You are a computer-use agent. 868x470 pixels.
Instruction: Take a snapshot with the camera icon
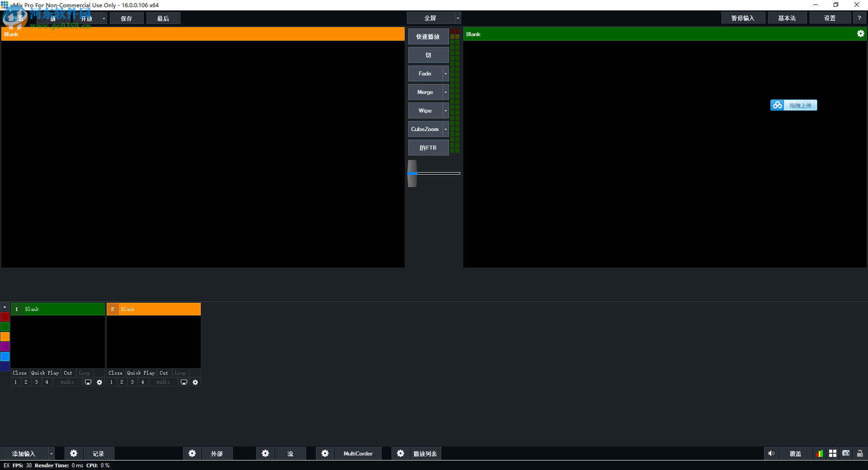[846, 453]
